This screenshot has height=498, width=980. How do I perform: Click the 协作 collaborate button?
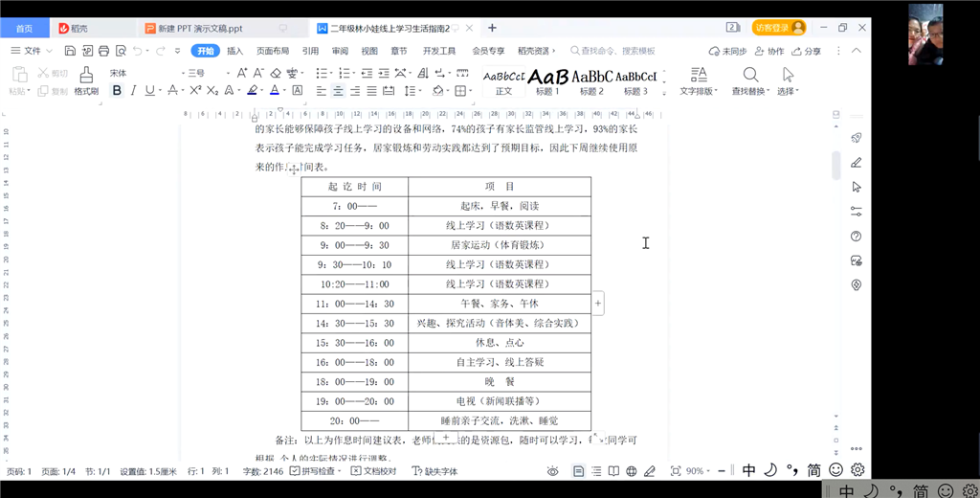pos(769,51)
